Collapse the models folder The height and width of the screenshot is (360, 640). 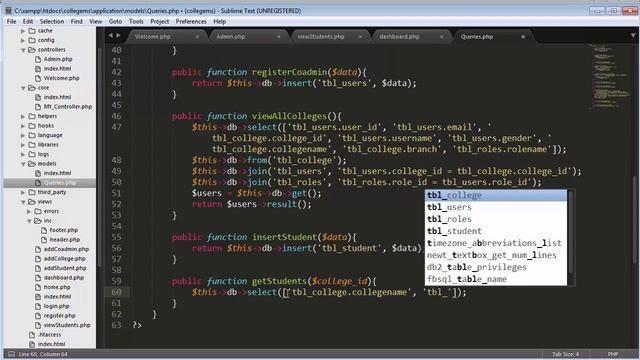(23, 164)
